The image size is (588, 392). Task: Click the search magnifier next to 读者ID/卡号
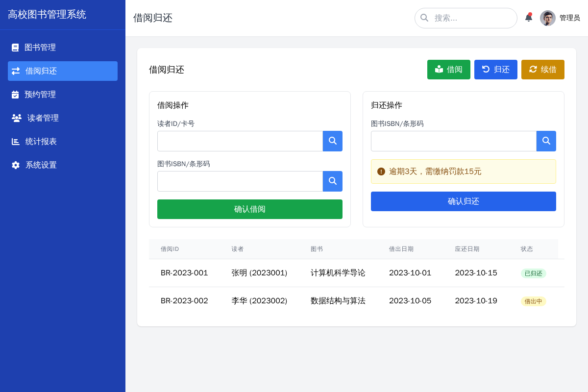(333, 141)
